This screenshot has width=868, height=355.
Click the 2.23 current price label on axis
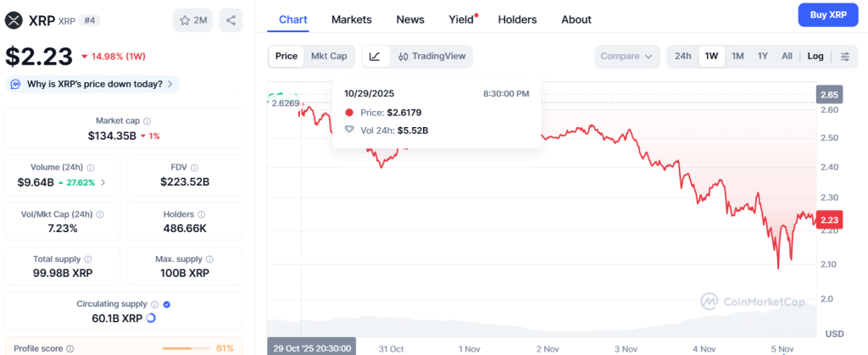(830, 219)
